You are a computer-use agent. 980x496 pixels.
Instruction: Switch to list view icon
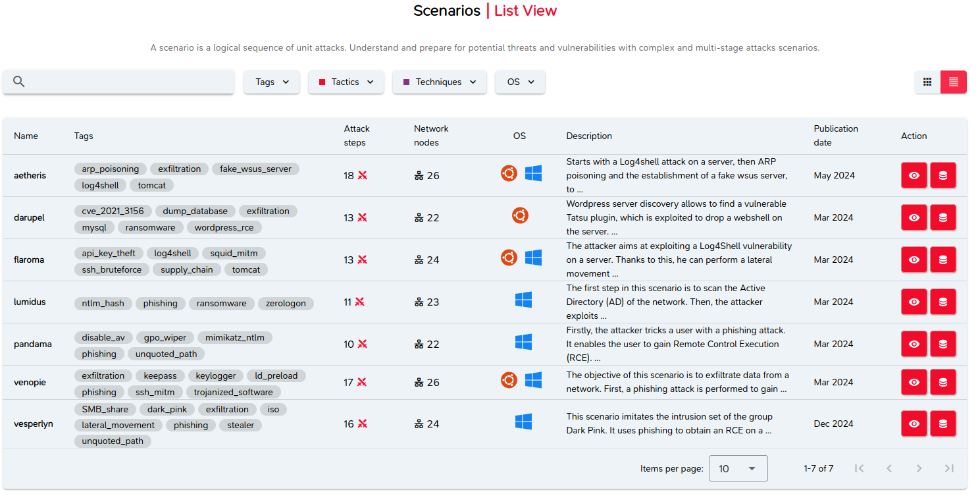tap(954, 82)
